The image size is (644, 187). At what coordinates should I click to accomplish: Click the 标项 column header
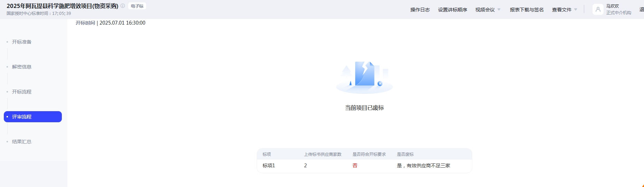[267, 154]
